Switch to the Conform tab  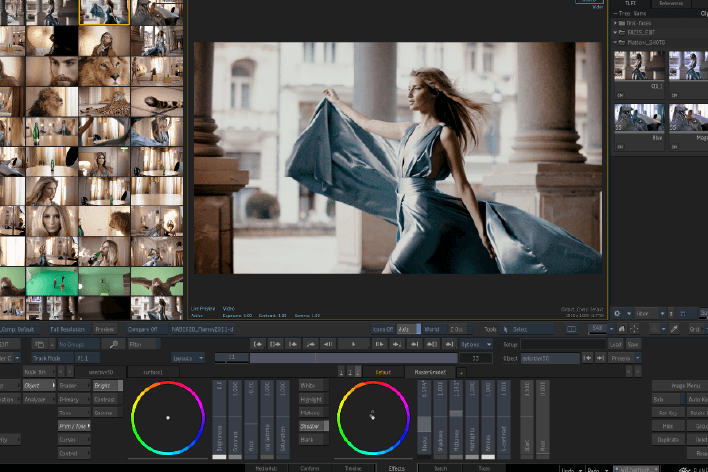(x=310, y=468)
